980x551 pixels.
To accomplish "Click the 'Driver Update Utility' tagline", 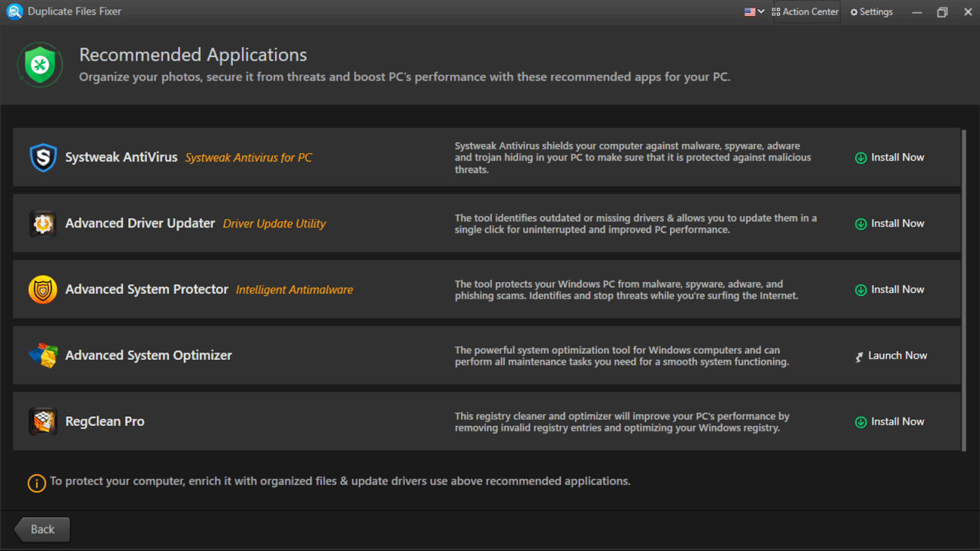I will [x=274, y=224].
